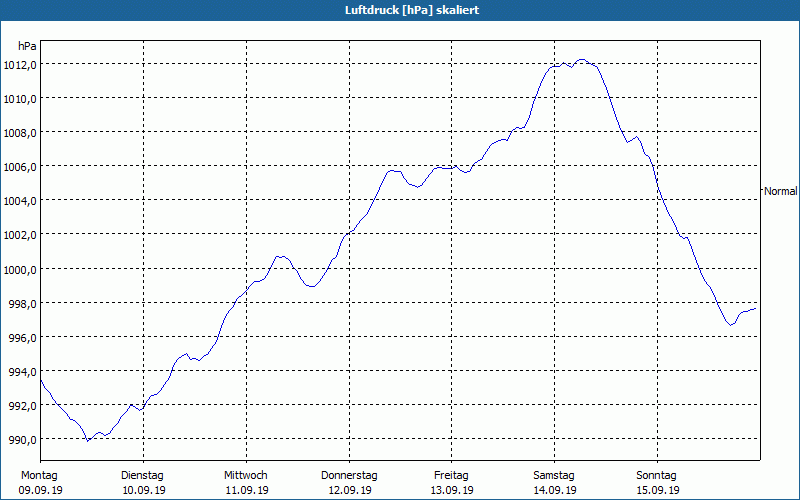This screenshot has height=500, width=800.
Task: Click the 1004,0 axis value
Action: [x=20, y=202]
